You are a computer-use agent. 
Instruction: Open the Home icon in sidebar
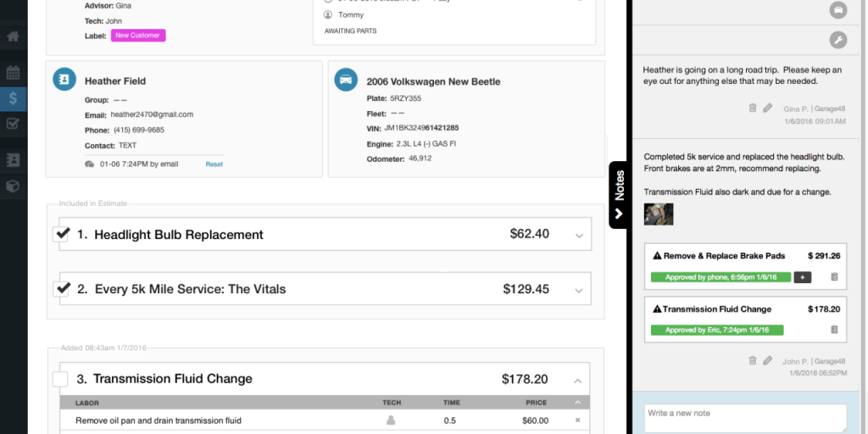pos(13,37)
